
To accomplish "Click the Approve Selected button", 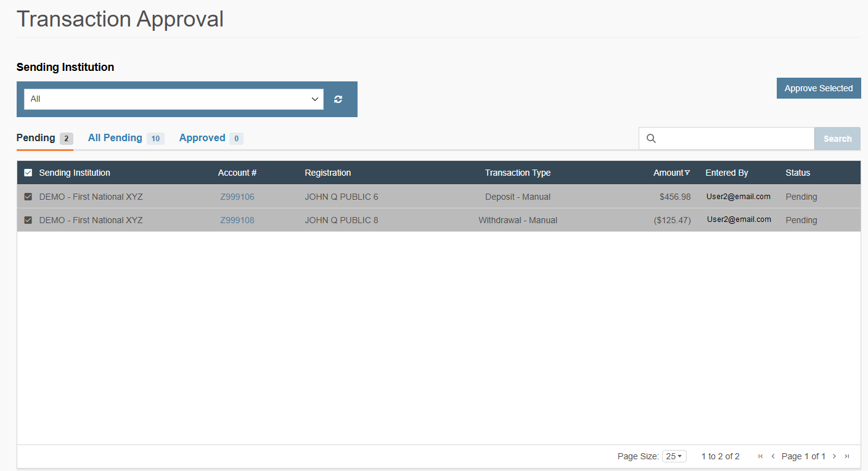I will [x=819, y=88].
